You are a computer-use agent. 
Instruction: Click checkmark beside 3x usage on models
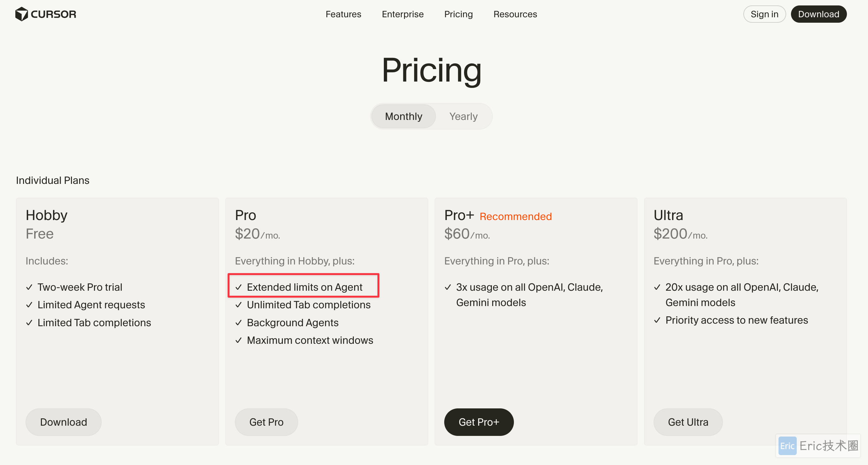click(x=448, y=287)
